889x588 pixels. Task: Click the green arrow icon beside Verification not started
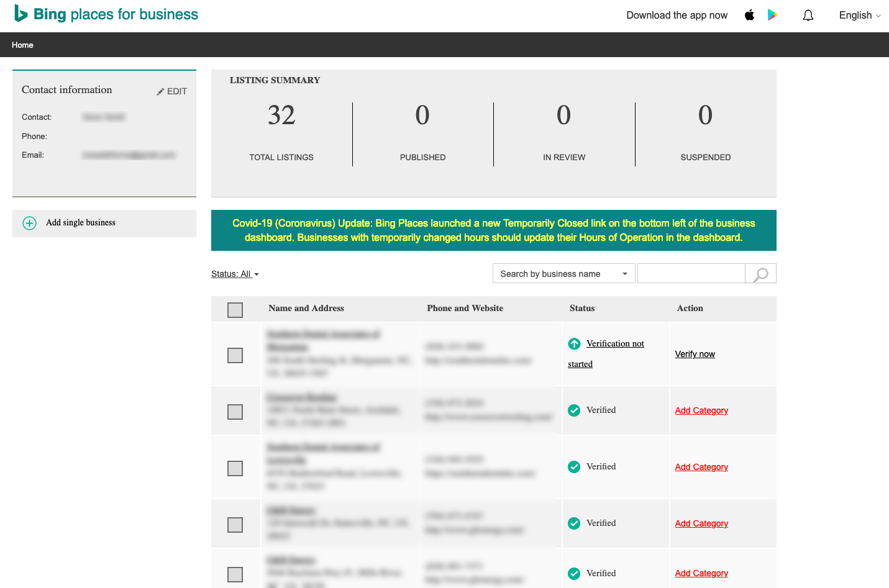[x=574, y=343]
